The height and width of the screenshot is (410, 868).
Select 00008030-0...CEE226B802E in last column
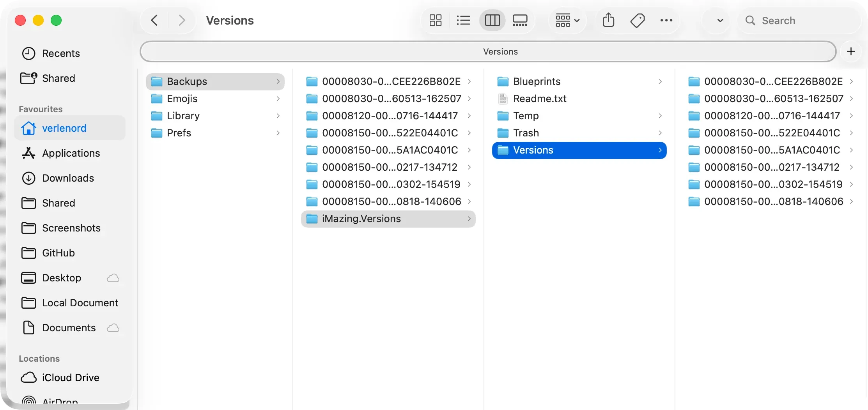[x=771, y=81]
